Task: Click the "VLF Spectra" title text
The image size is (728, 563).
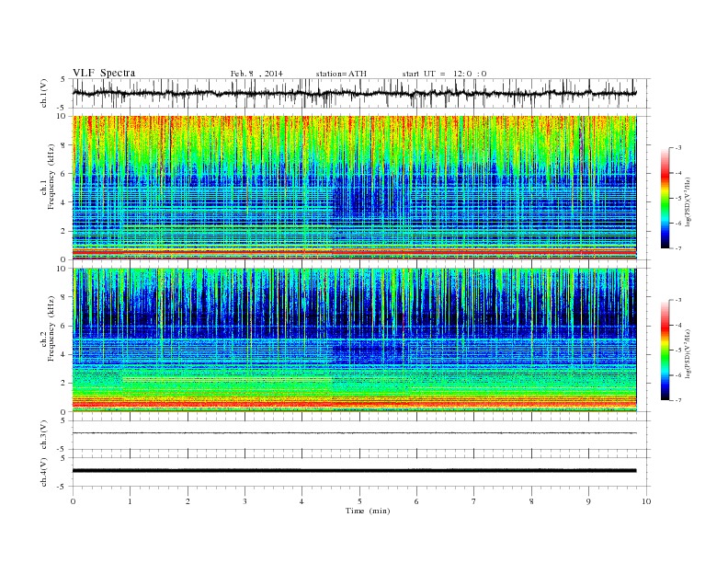Action: [x=104, y=73]
